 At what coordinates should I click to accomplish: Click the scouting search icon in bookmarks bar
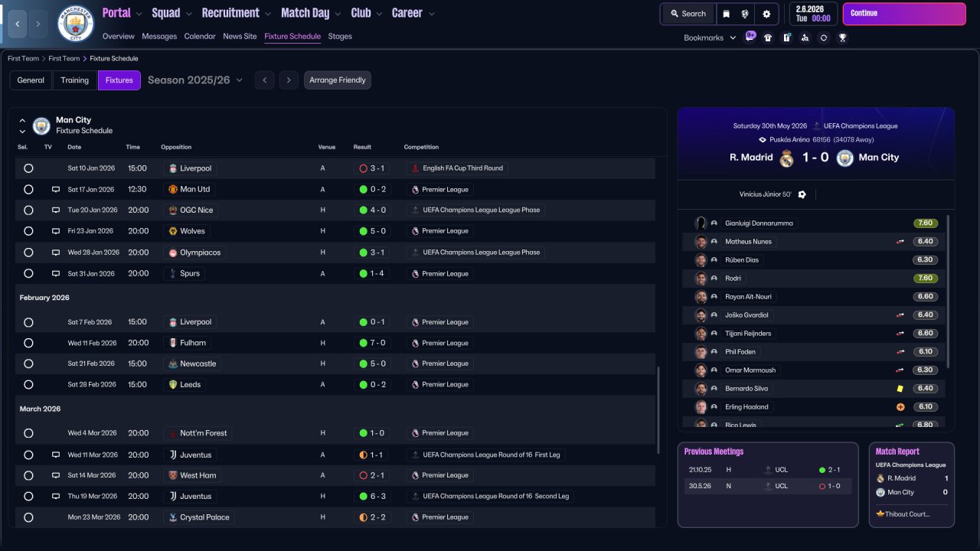pos(805,37)
